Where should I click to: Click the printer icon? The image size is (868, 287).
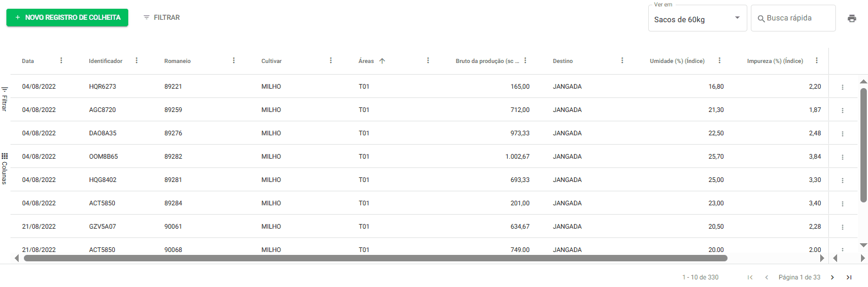click(x=852, y=18)
